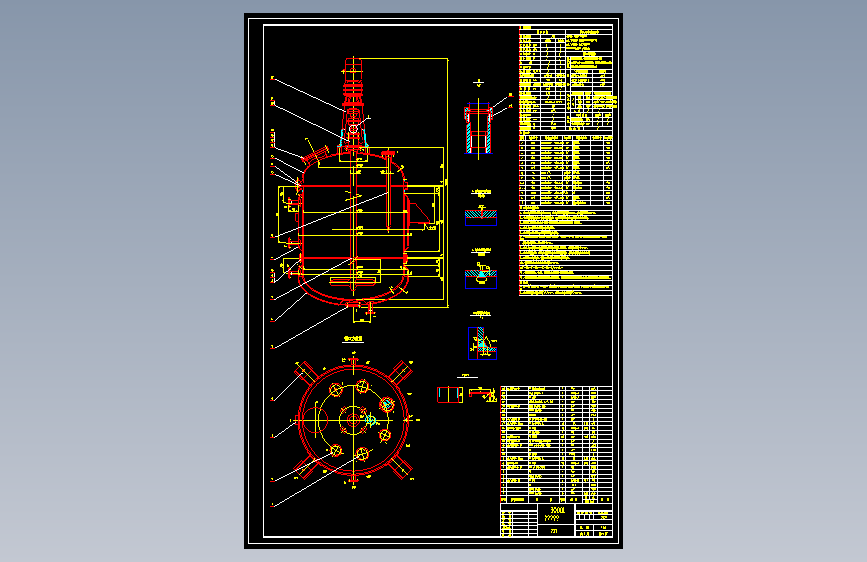Image resolution: width=867 pixels, height=562 pixels.
Task: Select the title block in bottom-right corner
Action: point(556,520)
